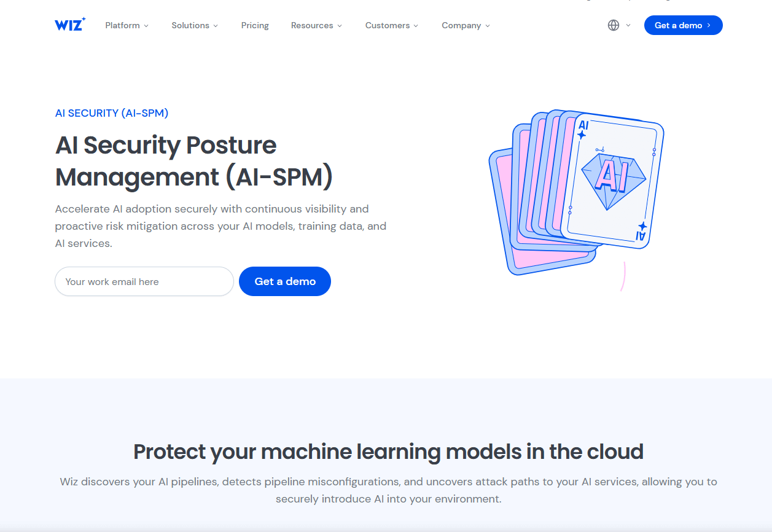This screenshot has width=772, height=532.
Task: Click the Wiz logo in the header
Action: [69, 25]
